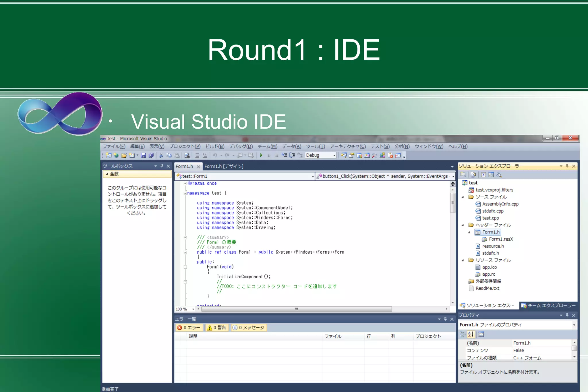The width and height of the screenshot is (588, 392).
Task: Open the 編集(E) menu
Action: tap(137, 146)
